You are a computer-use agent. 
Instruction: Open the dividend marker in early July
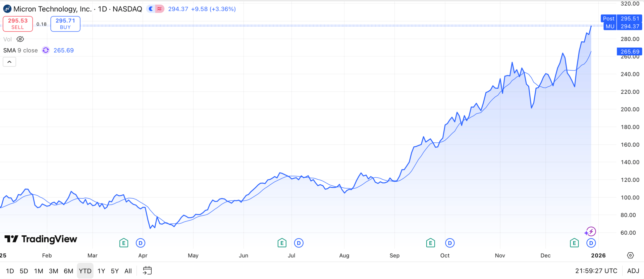click(299, 243)
